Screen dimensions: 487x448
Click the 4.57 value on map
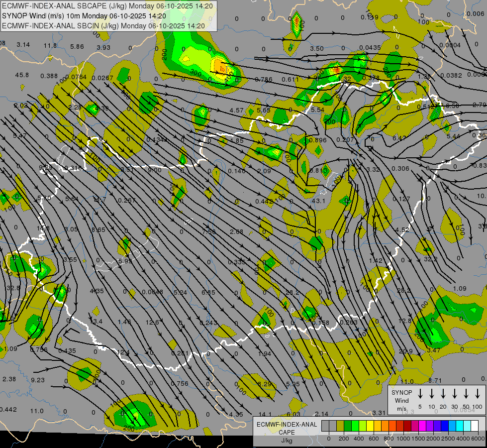click(237, 111)
